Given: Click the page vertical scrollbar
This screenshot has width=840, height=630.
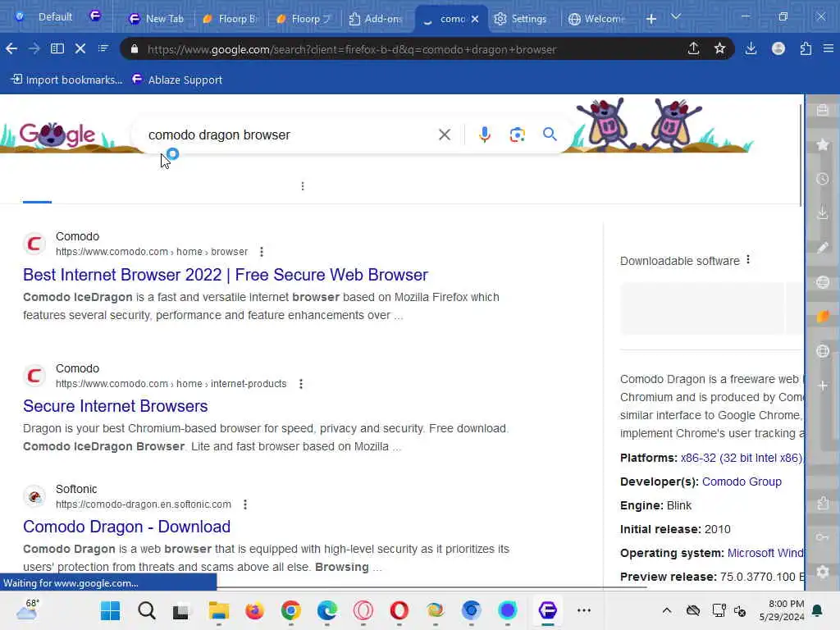Looking at the screenshot, I should [801, 155].
